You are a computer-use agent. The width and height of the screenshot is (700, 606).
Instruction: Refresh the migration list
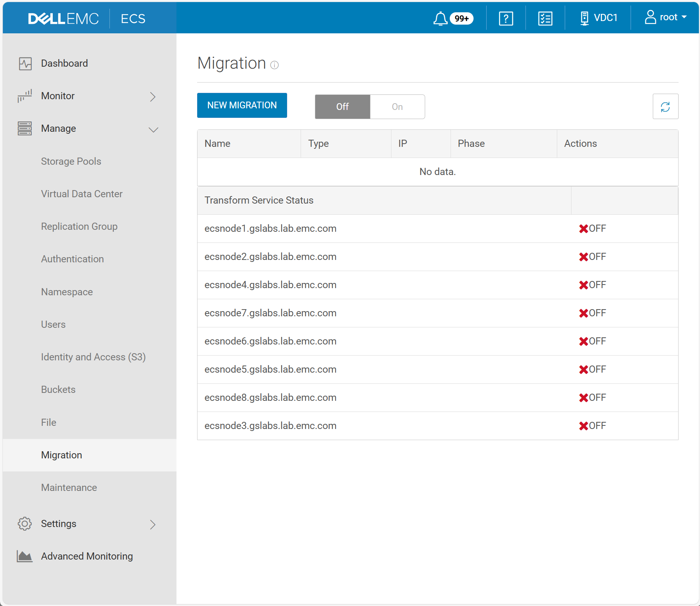[x=665, y=106]
